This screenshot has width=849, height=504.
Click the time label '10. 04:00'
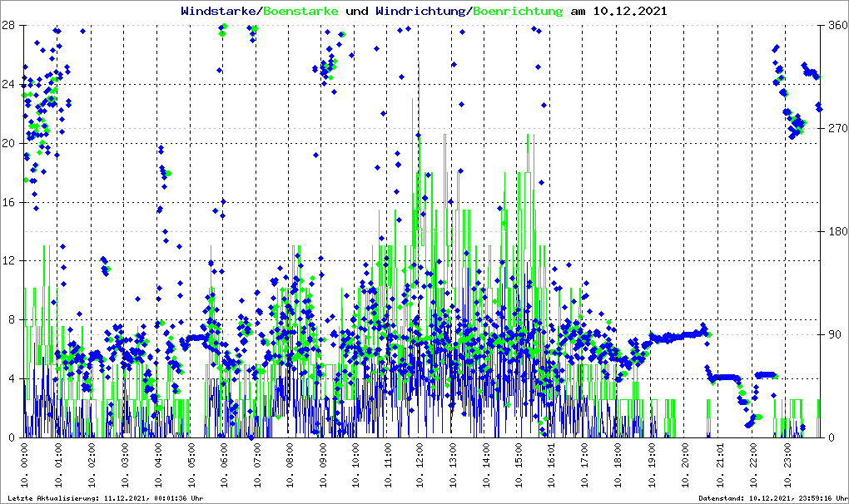(158, 466)
